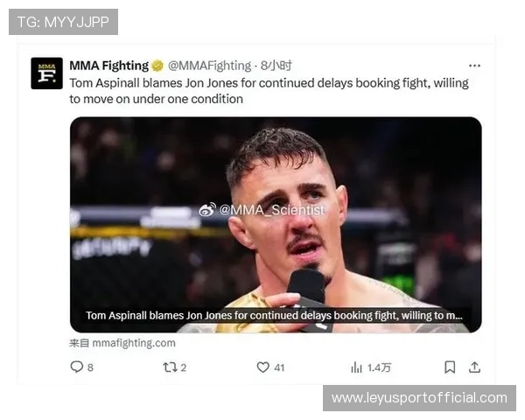Click the TG: MYYJJPP banner
Screen dimensions: 525x420
point(63,22)
